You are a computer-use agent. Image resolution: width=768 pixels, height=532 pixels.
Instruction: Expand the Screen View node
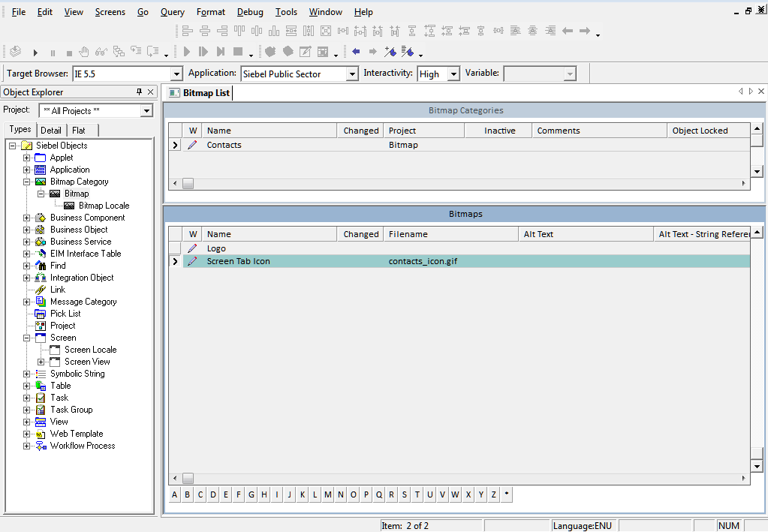(41, 362)
